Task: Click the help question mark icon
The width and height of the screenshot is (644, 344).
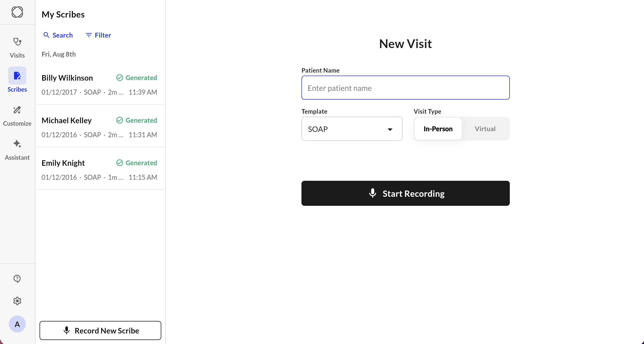Action: click(x=17, y=278)
